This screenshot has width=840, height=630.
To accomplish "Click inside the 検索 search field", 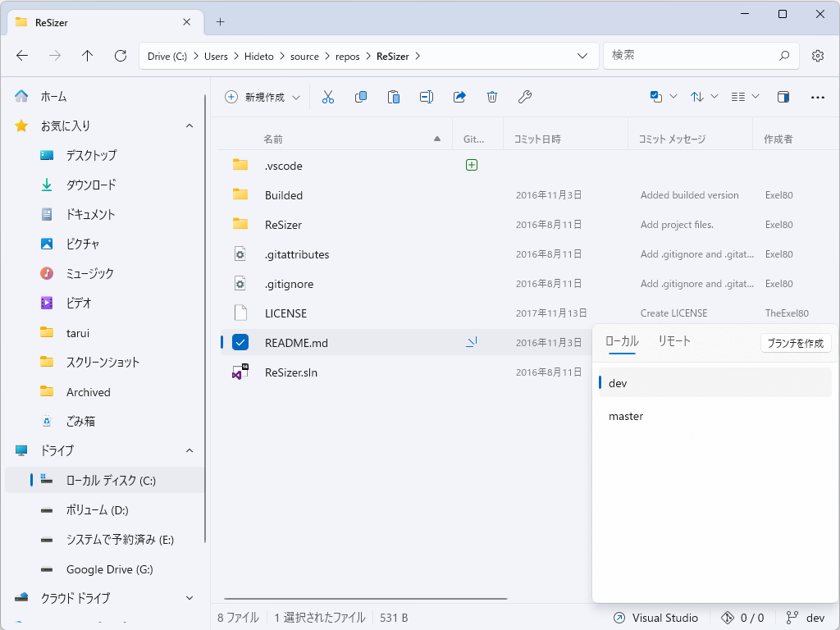I will click(x=701, y=55).
